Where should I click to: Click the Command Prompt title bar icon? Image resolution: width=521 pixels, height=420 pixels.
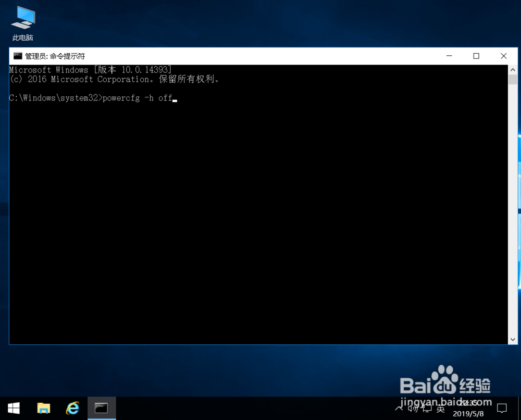click(x=18, y=56)
